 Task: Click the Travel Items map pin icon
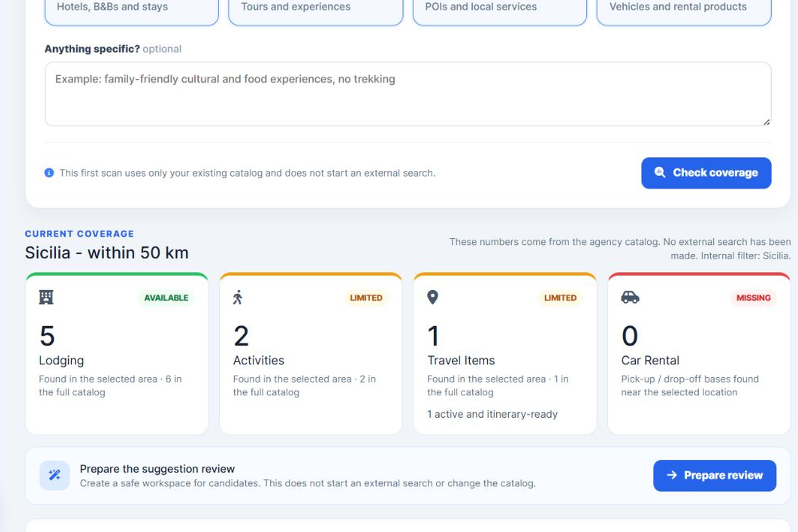tap(433, 297)
